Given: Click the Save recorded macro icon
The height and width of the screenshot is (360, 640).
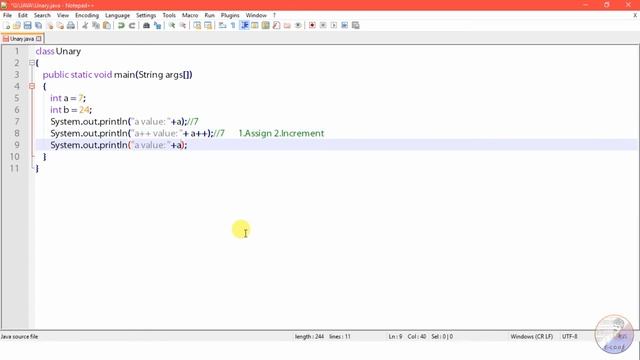Looking at the screenshot, I should point(356,25).
